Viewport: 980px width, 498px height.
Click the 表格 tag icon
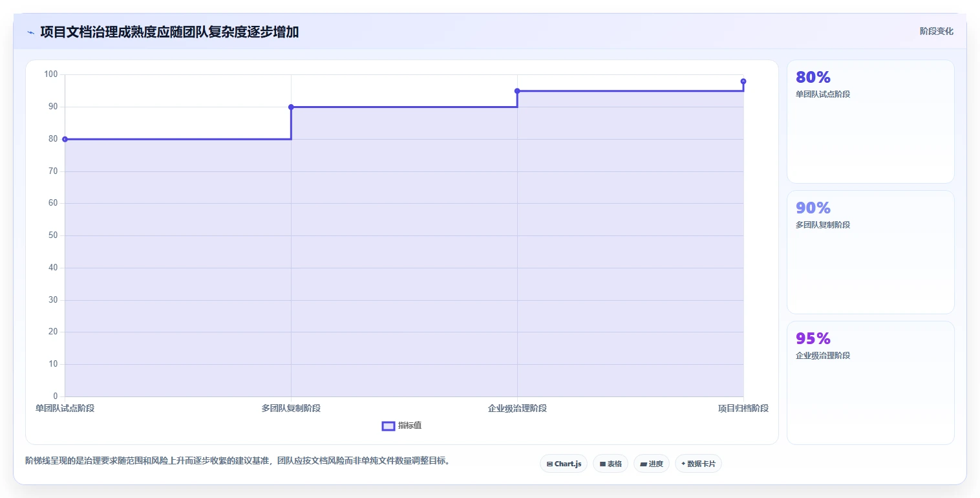coord(602,464)
